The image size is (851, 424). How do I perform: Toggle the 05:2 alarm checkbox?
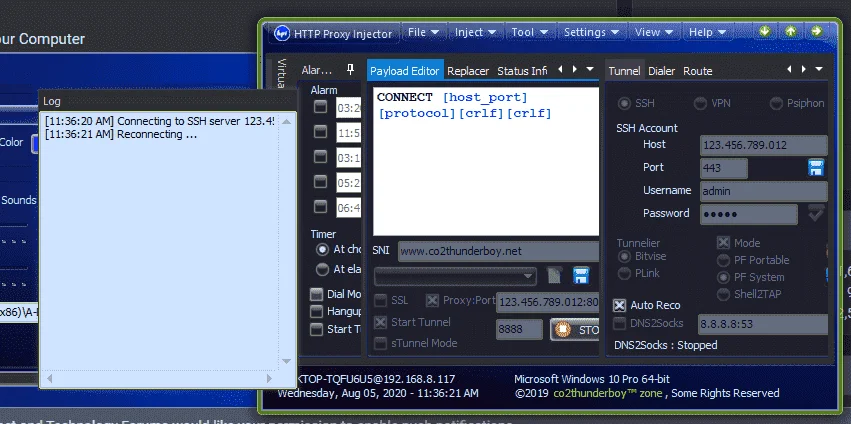pyautogui.click(x=321, y=182)
